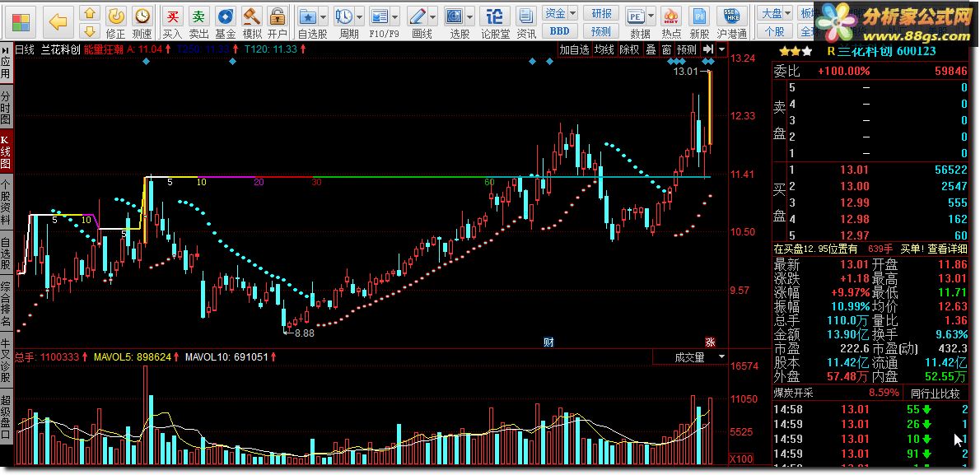Click the 研报 research report button

pyautogui.click(x=601, y=13)
